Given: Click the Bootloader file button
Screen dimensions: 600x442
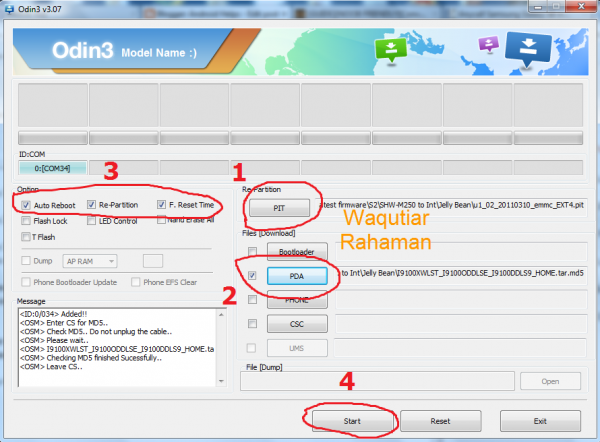Looking at the screenshot, I should pyautogui.click(x=297, y=252).
